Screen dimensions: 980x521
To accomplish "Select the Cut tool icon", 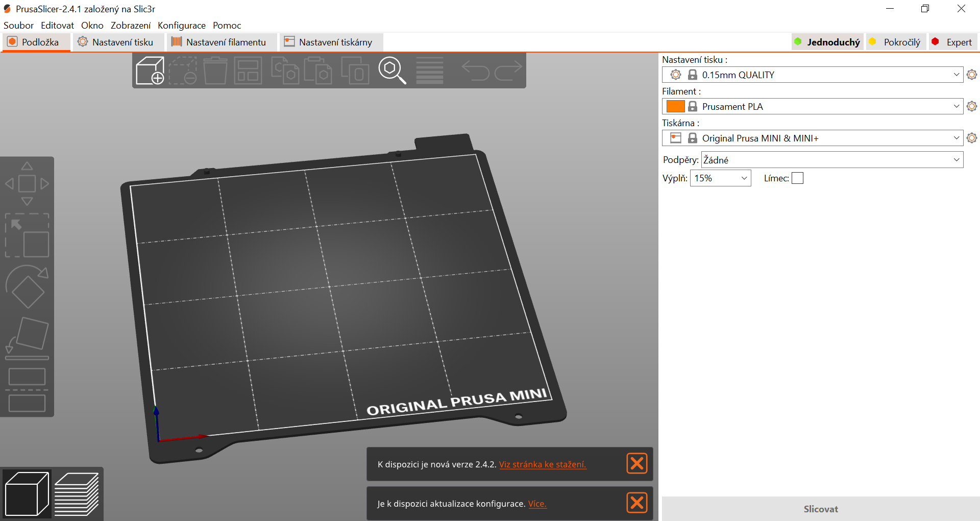I will click(27, 390).
